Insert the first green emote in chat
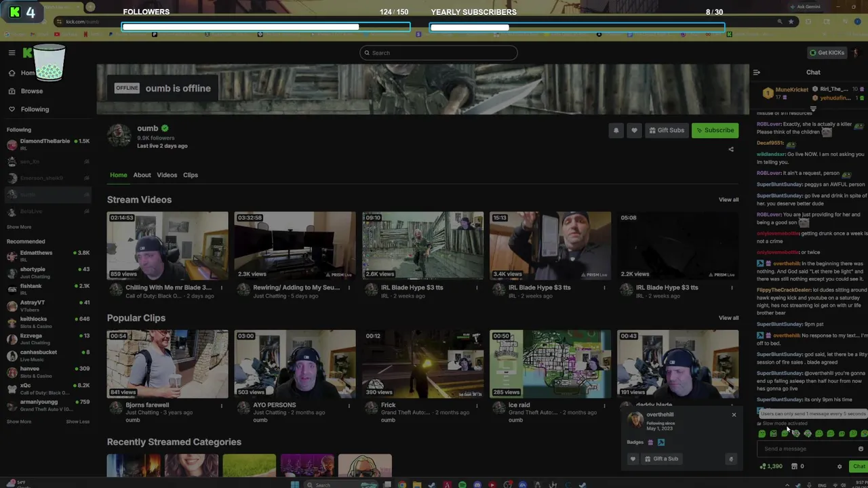 pos(762,434)
